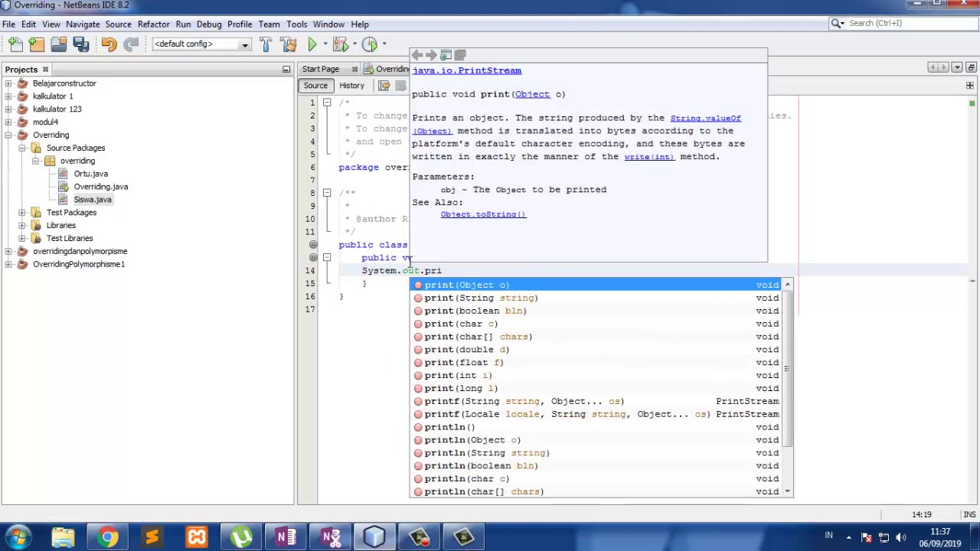Select Siswa.java in Projects tree
Viewport: 980px width, 551px height.
(x=93, y=200)
